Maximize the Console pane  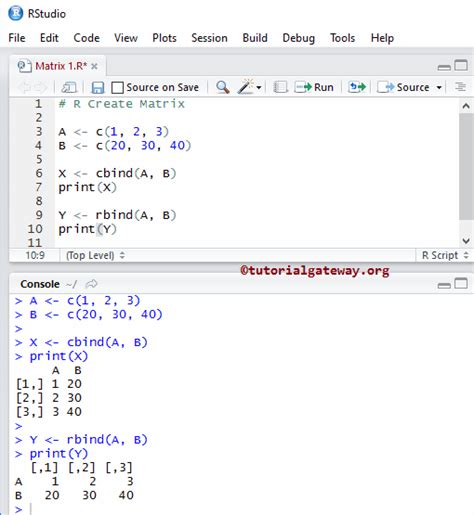point(461,283)
